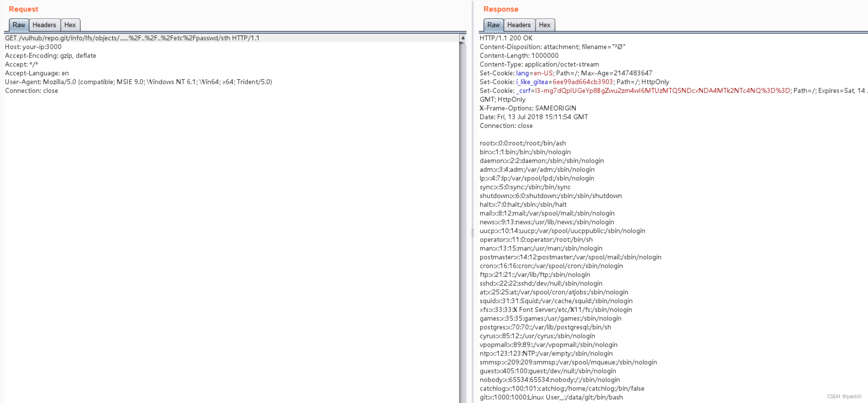Click the Content-Disposition attachment line

pyautogui.click(x=553, y=47)
